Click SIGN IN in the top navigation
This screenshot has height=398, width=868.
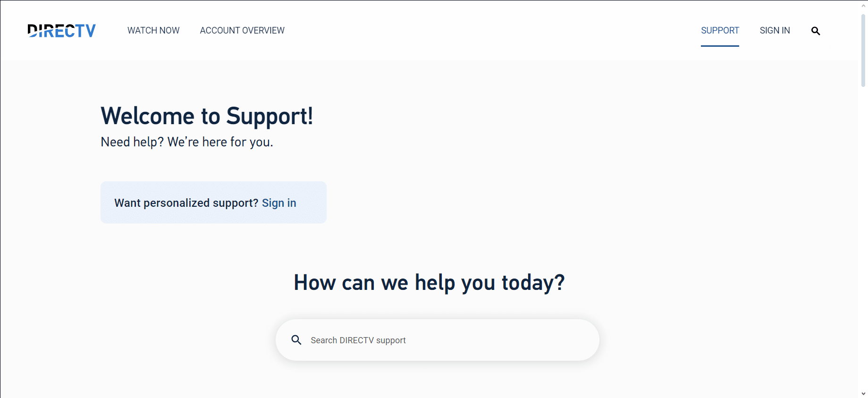point(775,31)
